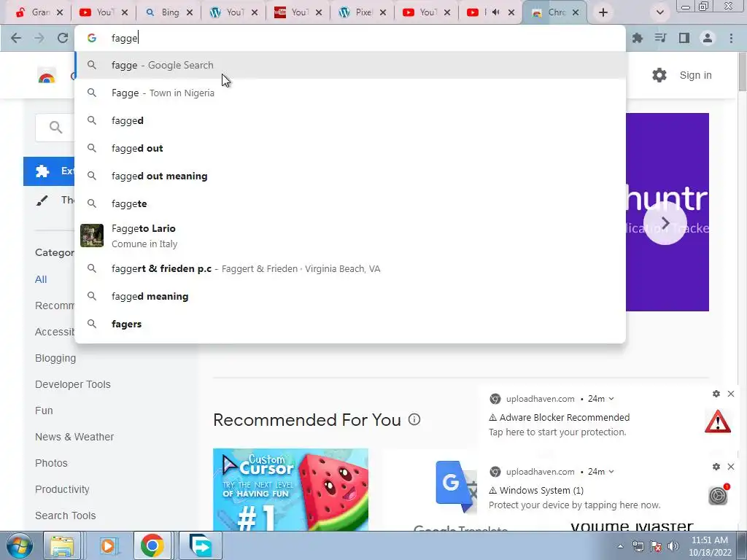The width and height of the screenshot is (747, 560).
Task: Click the Google G icon in omnibox
Action: [x=92, y=38]
